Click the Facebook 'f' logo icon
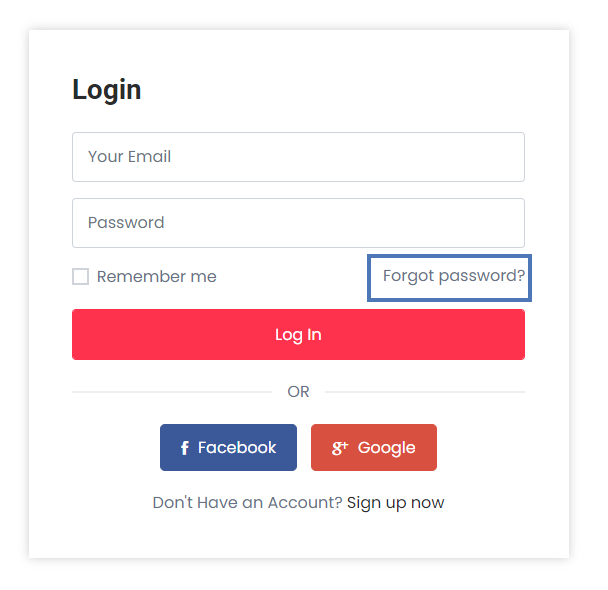This screenshot has height=590, width=608. coord(185,448)
